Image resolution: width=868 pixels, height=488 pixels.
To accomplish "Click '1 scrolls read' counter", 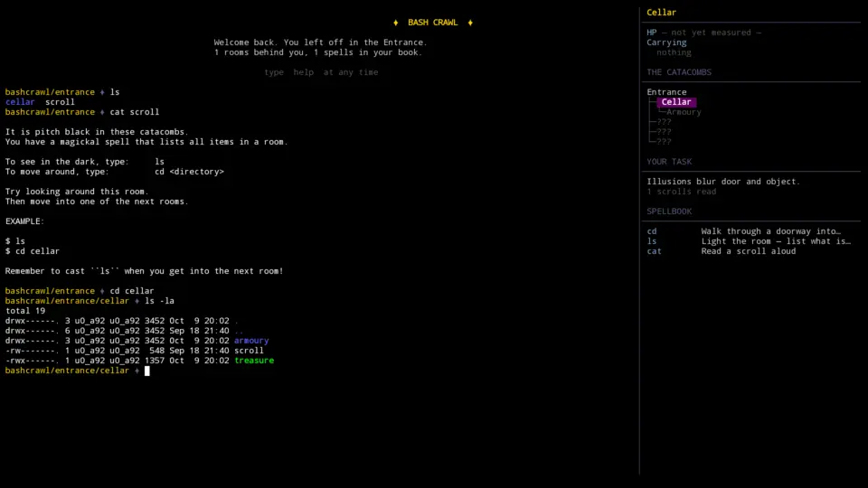I will (682, 192).
